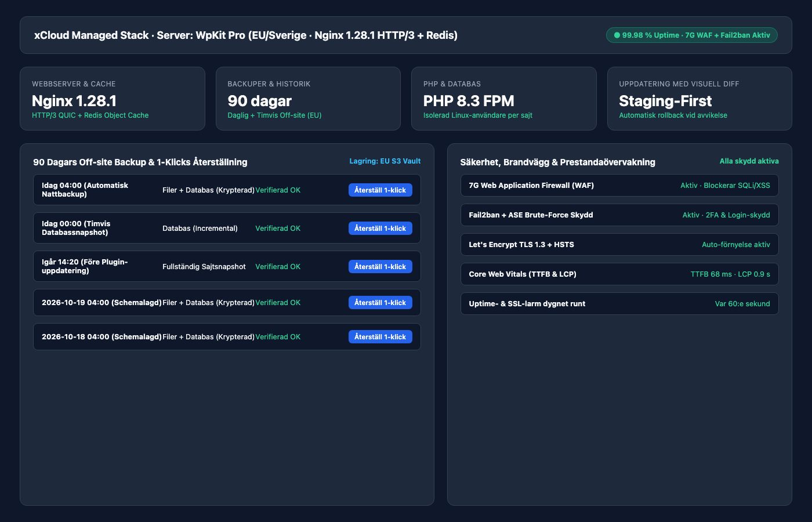The image size is (812, 522).
Task: Click the 90 Dagars Off-site Backup panel heading
Action: coord(140,162)
